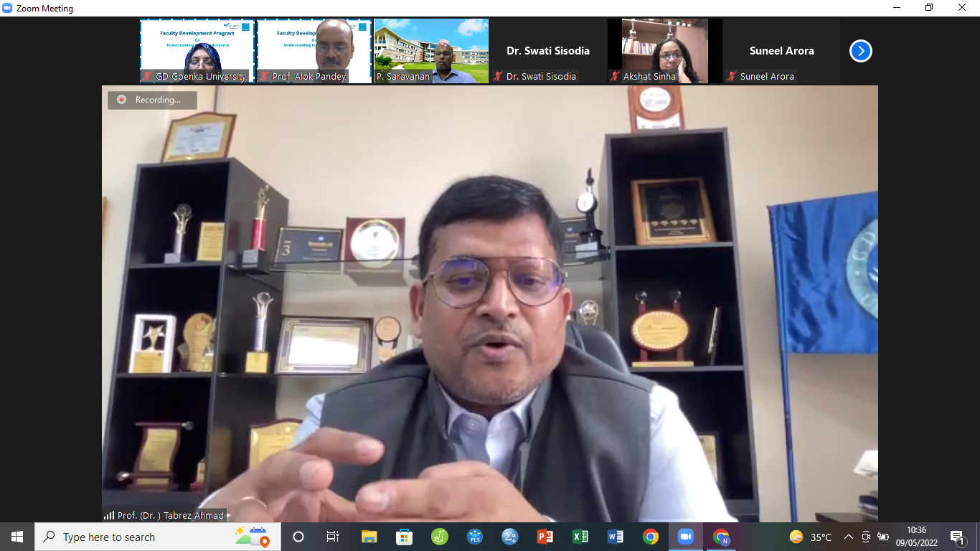Viewport: 980px width, 551px height.
Task: Open Google Chrome from the taskbar
Action: tap(651, 537)
